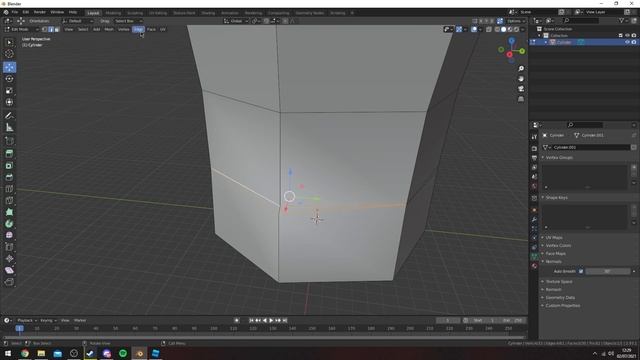Click the zoom magnifier icon in viewport

pyautogui.click(x=521, y=69)
